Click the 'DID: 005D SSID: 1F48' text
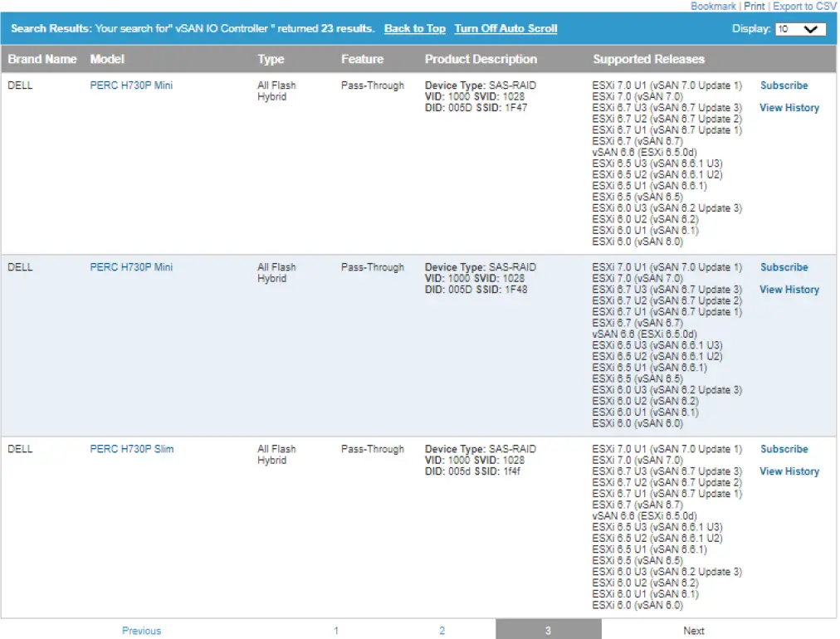The width and height of the screenshot is (840, 639). click(x=476, y=290)
